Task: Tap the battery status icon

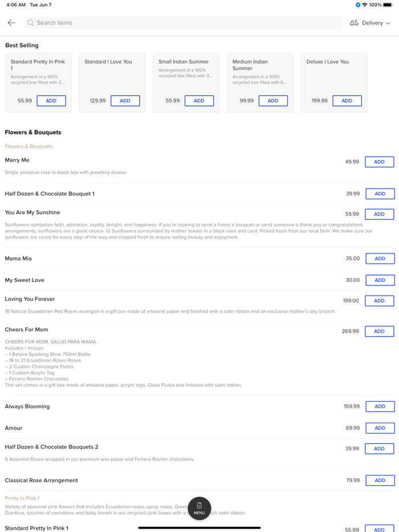Action: (x=388, y=5)
